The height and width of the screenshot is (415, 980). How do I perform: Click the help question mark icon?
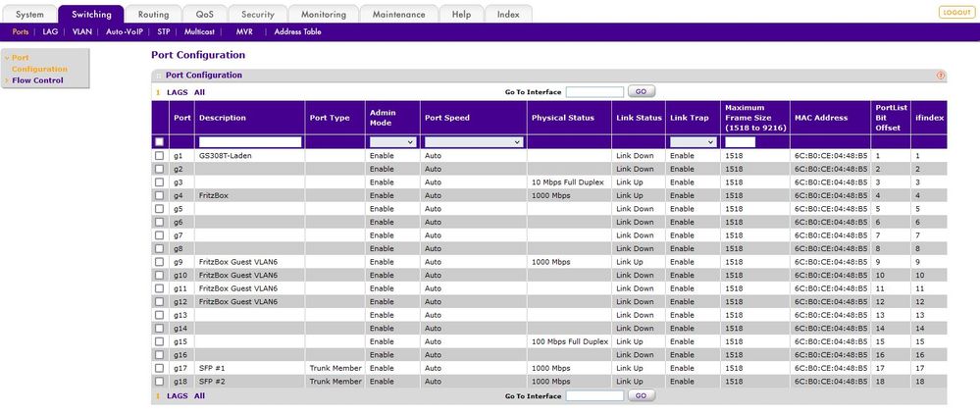pyautogui.click(x=941, y=75)
